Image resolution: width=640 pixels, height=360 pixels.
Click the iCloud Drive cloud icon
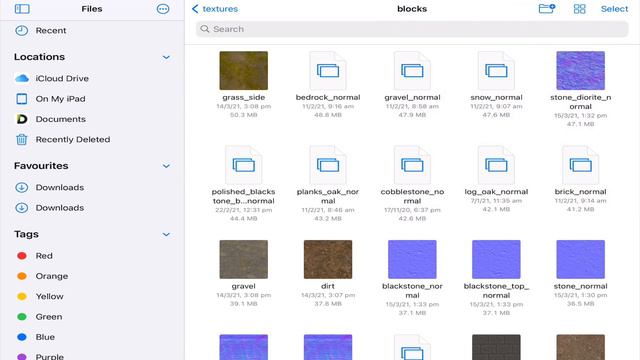(x=22, y=78)
